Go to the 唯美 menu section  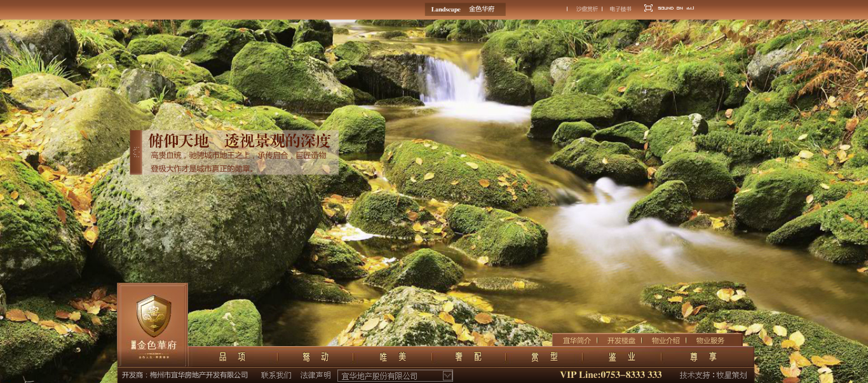tap(393, 357)
